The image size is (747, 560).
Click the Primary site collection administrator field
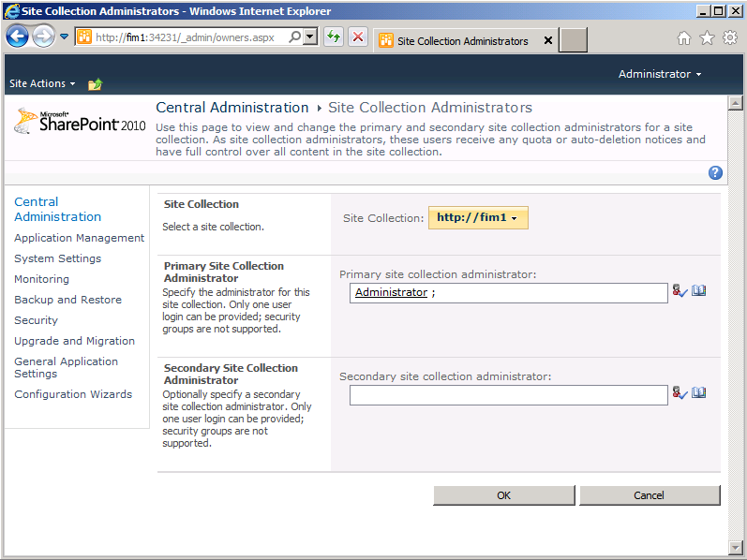[x=508, y=293]
